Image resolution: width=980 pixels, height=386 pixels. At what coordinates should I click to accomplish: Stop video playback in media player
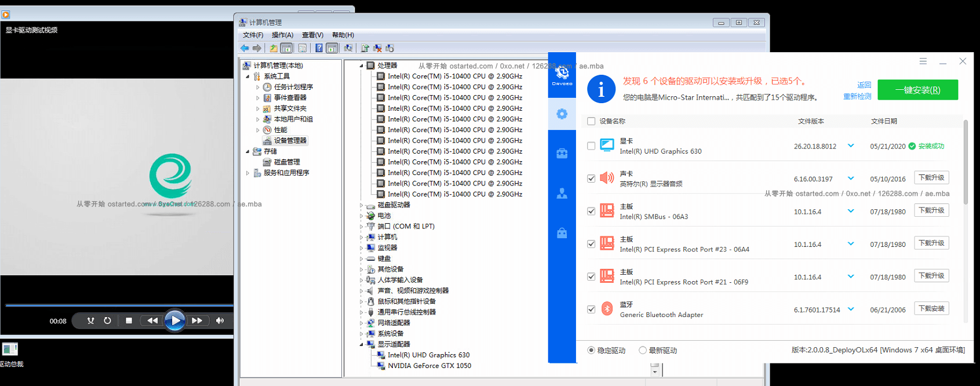129,321
